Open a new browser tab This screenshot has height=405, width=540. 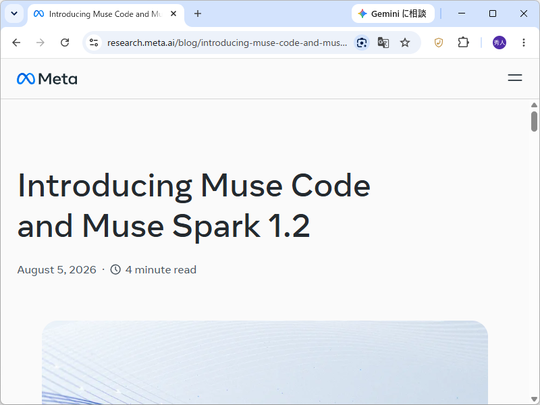pyautogui.click(x=198, y=14)
